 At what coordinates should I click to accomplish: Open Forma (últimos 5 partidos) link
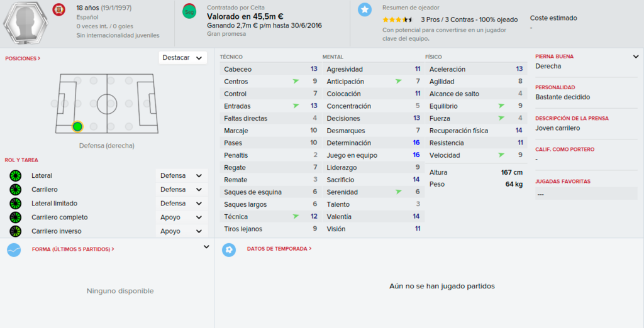[x=73, y=249]
